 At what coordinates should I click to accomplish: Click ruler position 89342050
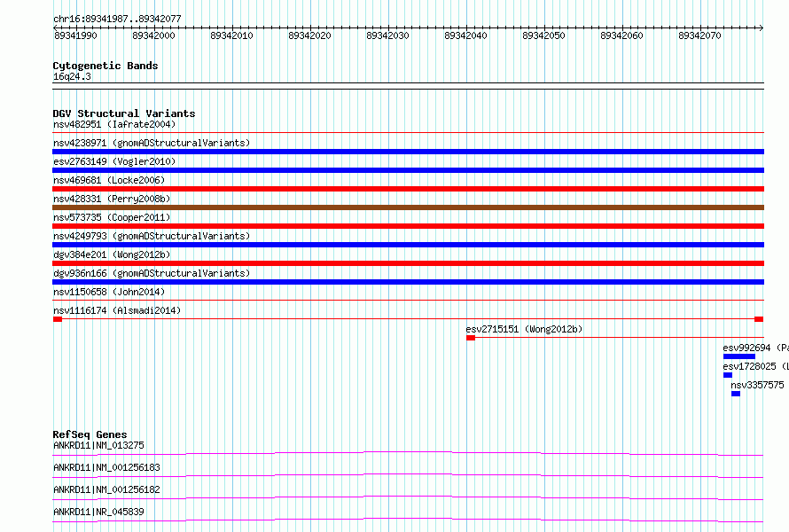click(543, 35)
